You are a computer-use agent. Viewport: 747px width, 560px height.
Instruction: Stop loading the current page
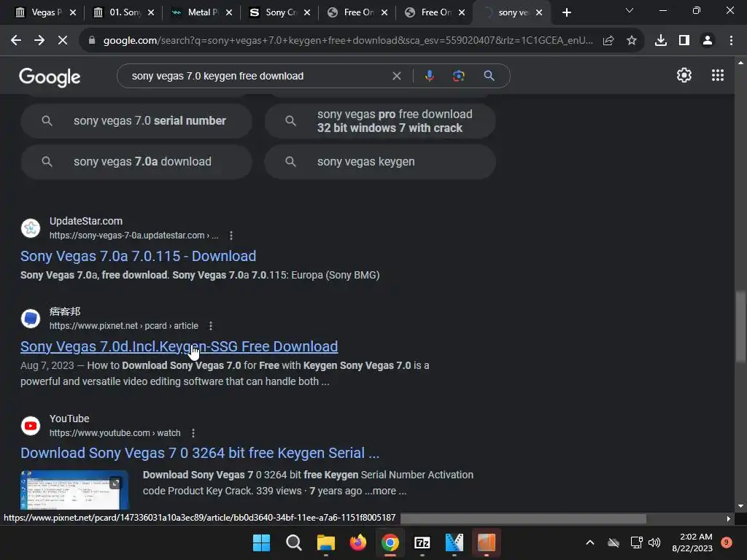click(x=63, y=41)
